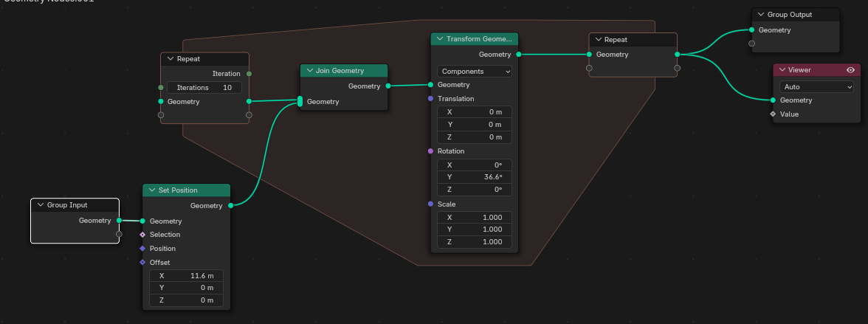Select the Group Output node header

tap(796, 15)
